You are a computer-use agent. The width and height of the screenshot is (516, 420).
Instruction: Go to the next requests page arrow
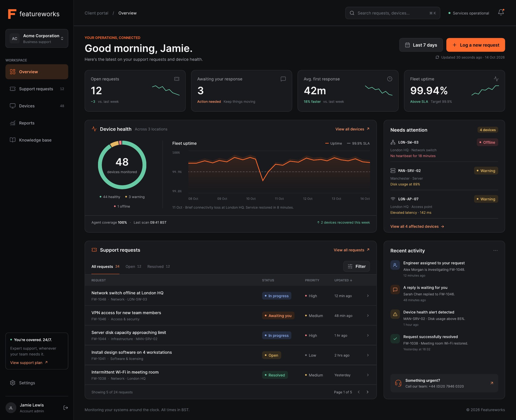(x=367, y=392)
